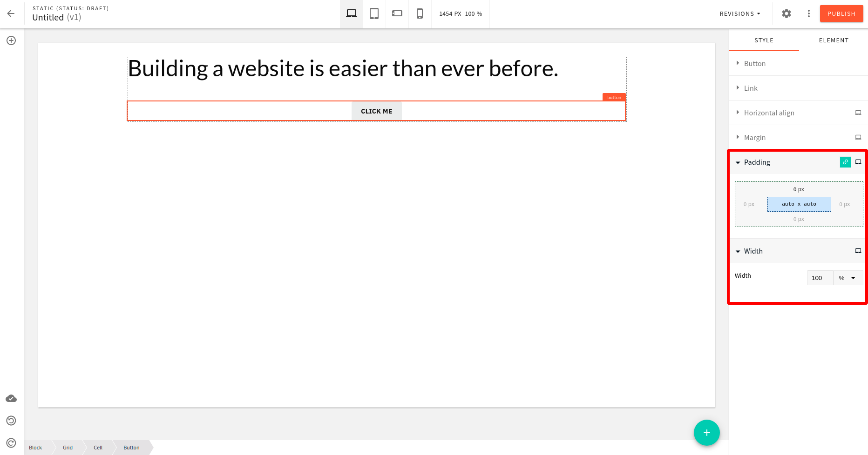Toggle responsive options for Padding section
868x455 pixels.
(x=858, y=162)
